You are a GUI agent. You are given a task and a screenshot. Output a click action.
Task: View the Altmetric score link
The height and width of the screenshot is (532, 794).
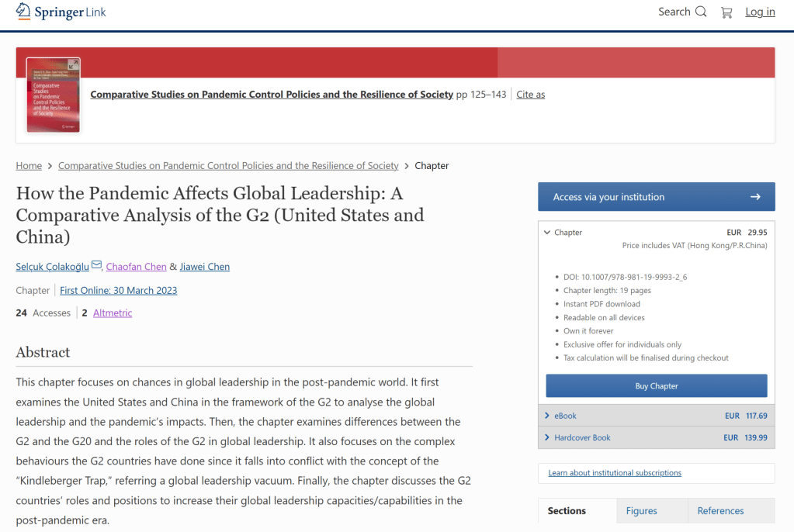click(x=113, y=313)
